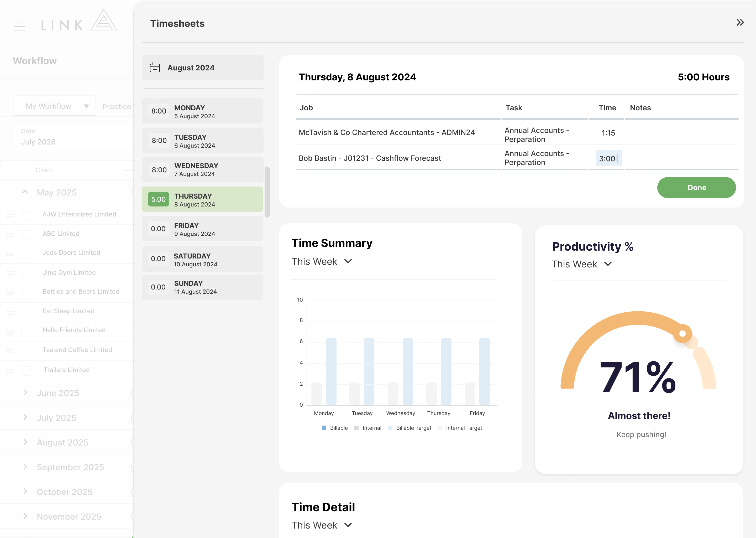
Task: Expand the October 2025 group
Action: (25, 491)
